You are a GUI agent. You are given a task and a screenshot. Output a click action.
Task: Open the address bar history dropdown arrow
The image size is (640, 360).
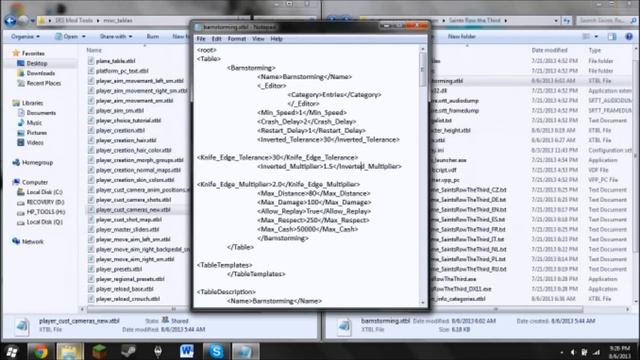click(556, 20)
